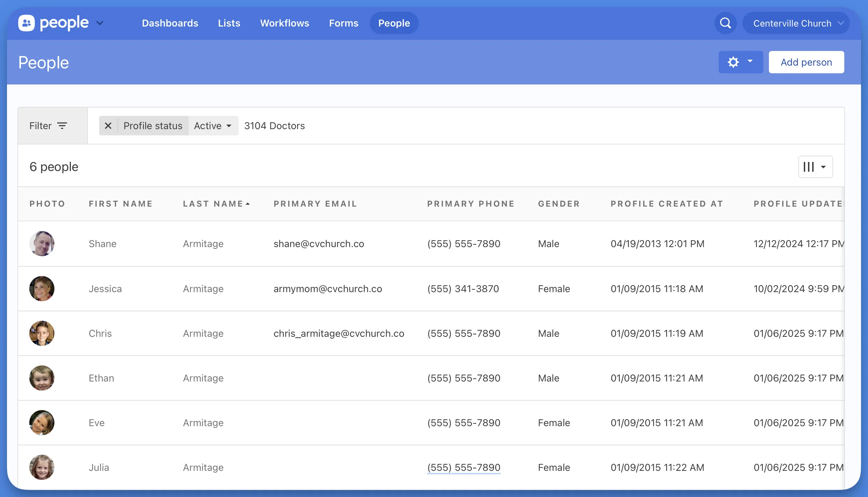
Task: Switch to the Workflows tab
Action: [284, 23]
